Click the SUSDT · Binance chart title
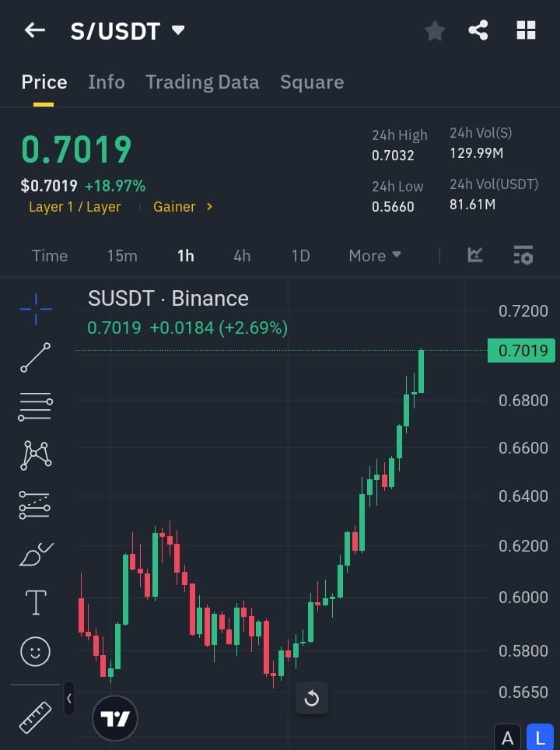Viewport: 560px width, 750px height. pos(168,299)
